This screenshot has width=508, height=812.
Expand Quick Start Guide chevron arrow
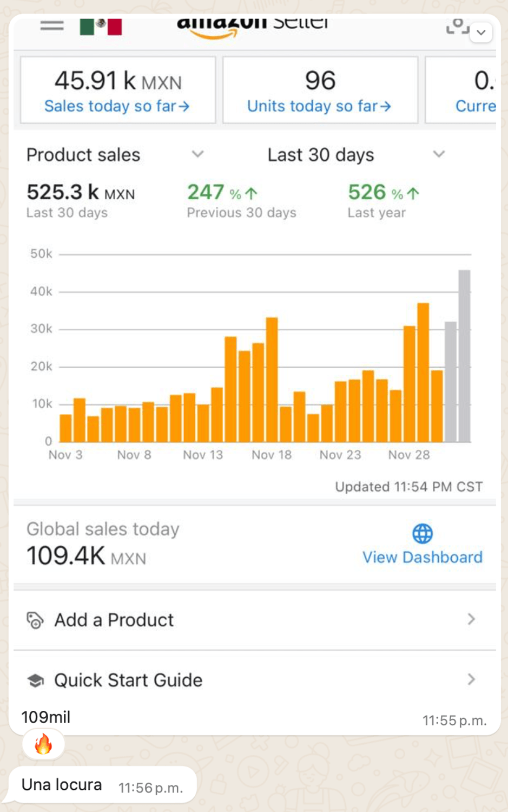pos(471,679)
